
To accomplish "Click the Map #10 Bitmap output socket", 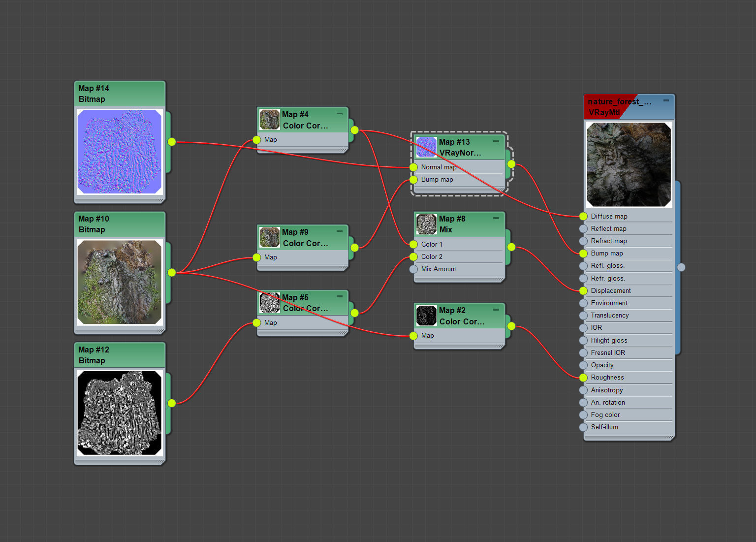I will tap(172, 272).
